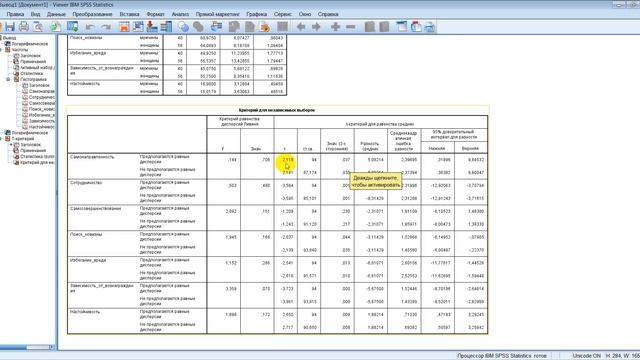Screen dimensions: 640x360
Task: Select Статистика групп outline item
Action: coord(37,157)
